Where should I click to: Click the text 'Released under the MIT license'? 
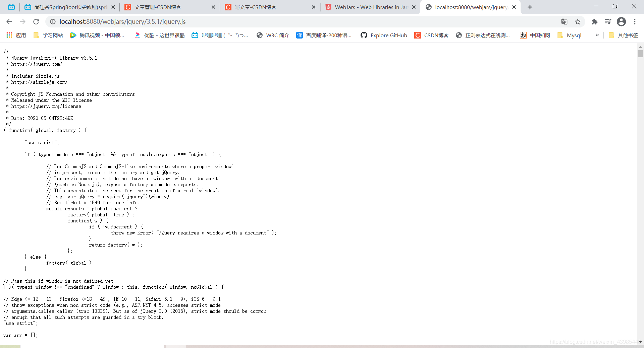(x=51, y=100)
